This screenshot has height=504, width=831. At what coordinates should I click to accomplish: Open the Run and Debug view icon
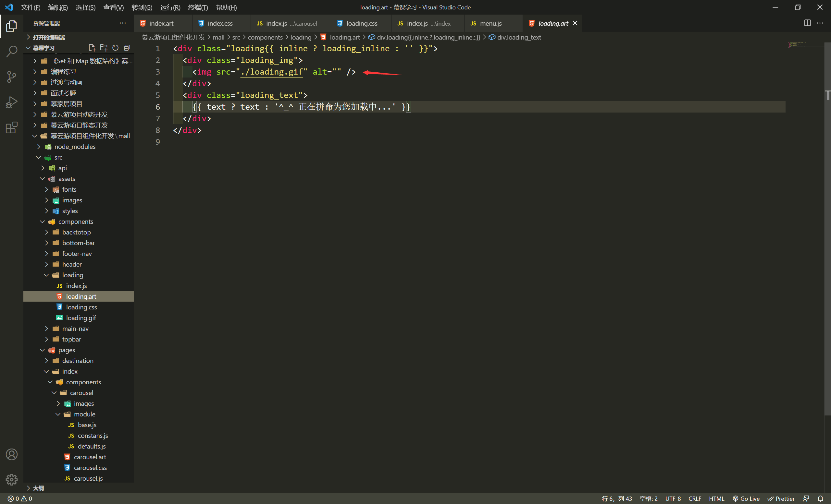click(11, 102)
